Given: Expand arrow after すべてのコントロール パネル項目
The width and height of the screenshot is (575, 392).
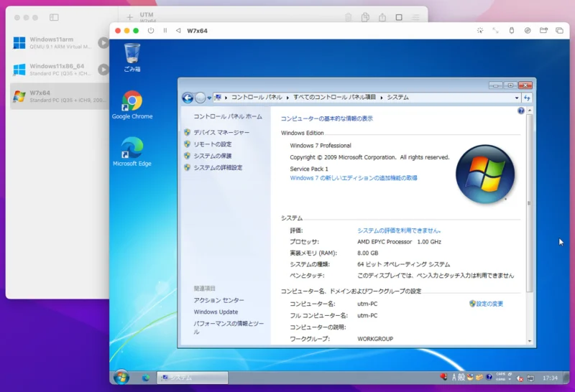Looking at the screenshot, I should click(382, 98).
